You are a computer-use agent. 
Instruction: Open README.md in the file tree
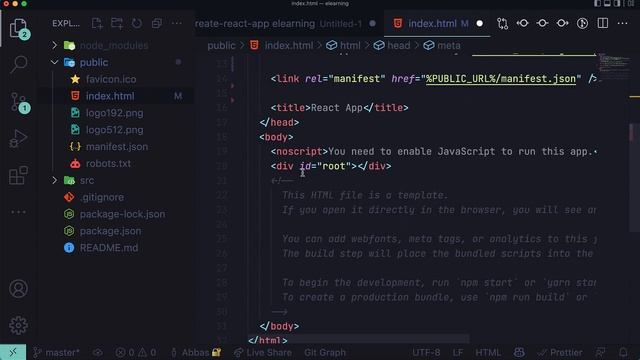109,248
